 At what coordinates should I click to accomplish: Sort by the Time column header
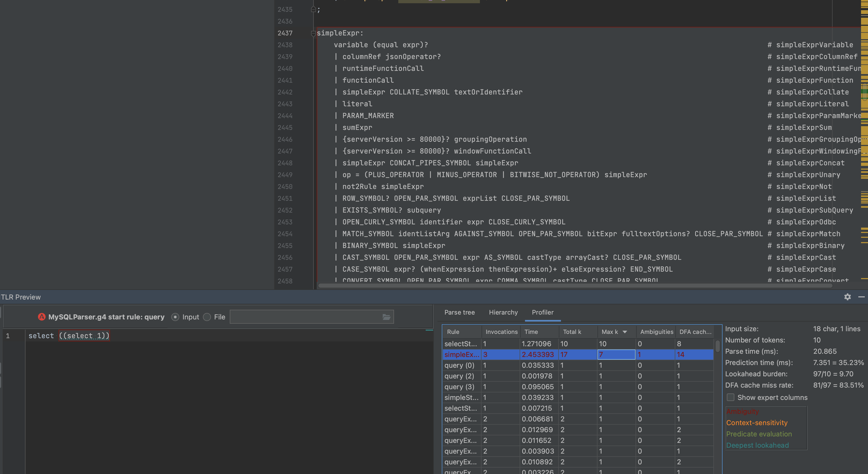point(539,332)
